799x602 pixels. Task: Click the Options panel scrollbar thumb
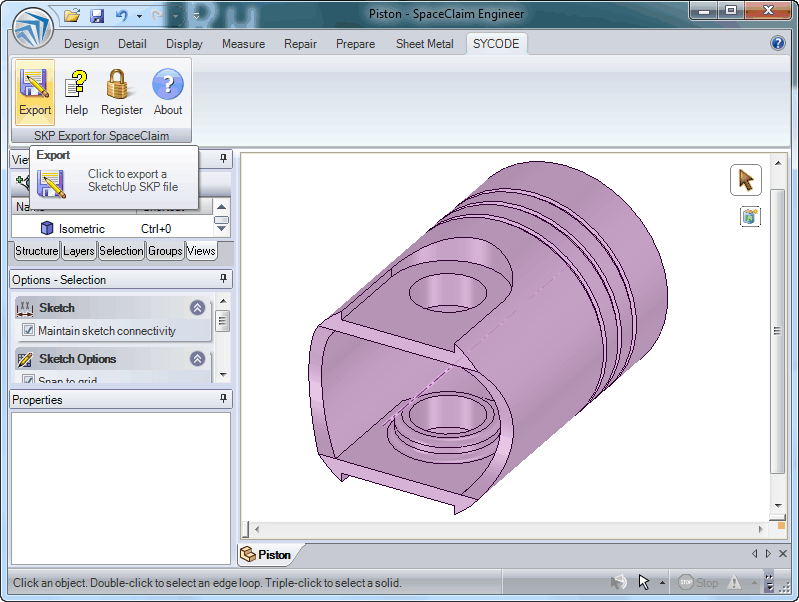coord(223,321)
